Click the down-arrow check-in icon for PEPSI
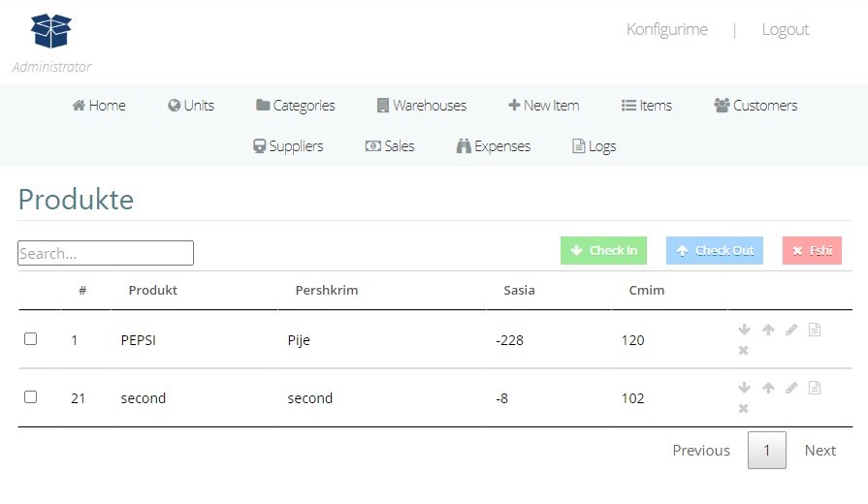Viewport: 868px width, 504px height. (x=744, y=330)
